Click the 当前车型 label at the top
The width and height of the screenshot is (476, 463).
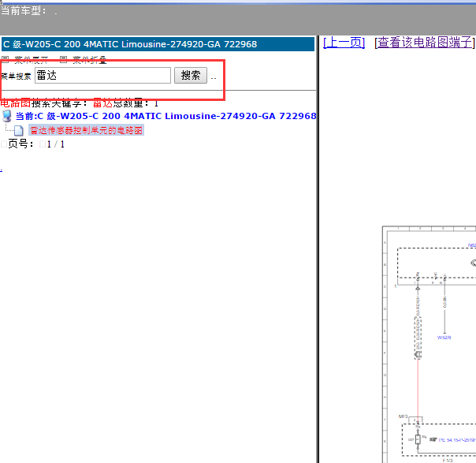[24, 10]
